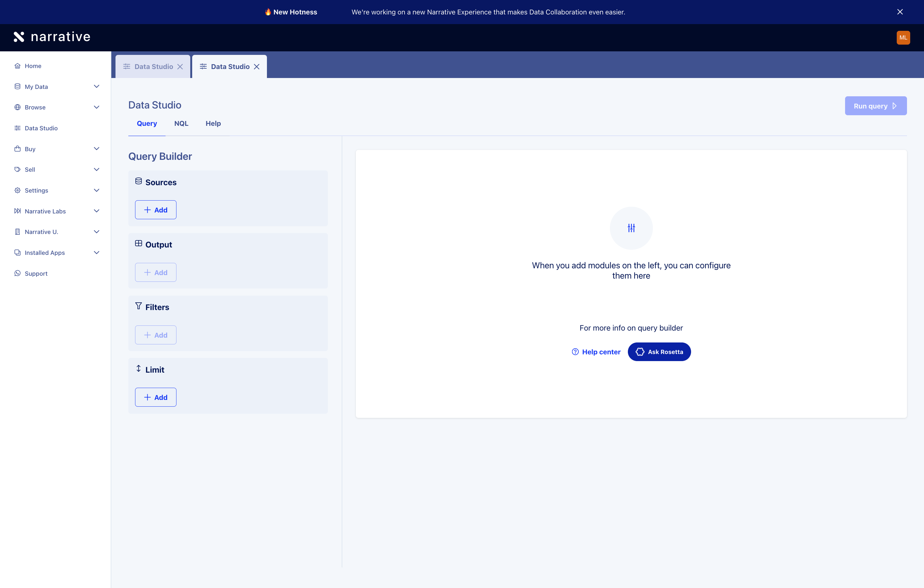Click the Data Studio page title
The width and height of the screenshot is (924, 588).
point(155,105)
